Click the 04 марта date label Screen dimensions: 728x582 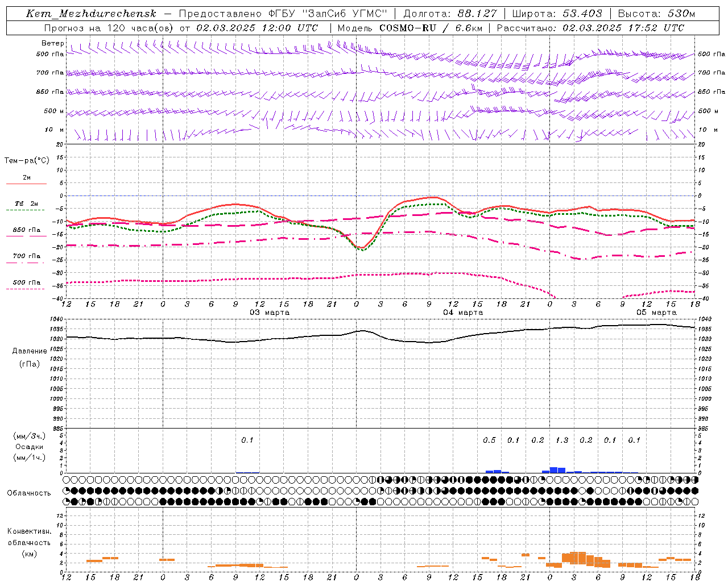(463, 313)
